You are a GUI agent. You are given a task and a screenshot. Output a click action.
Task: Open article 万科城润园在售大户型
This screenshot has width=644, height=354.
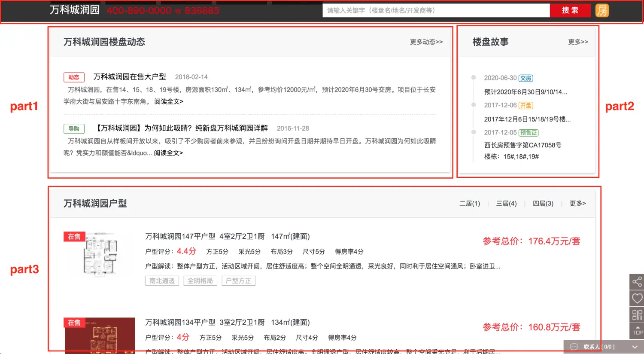tap(130, 76)
